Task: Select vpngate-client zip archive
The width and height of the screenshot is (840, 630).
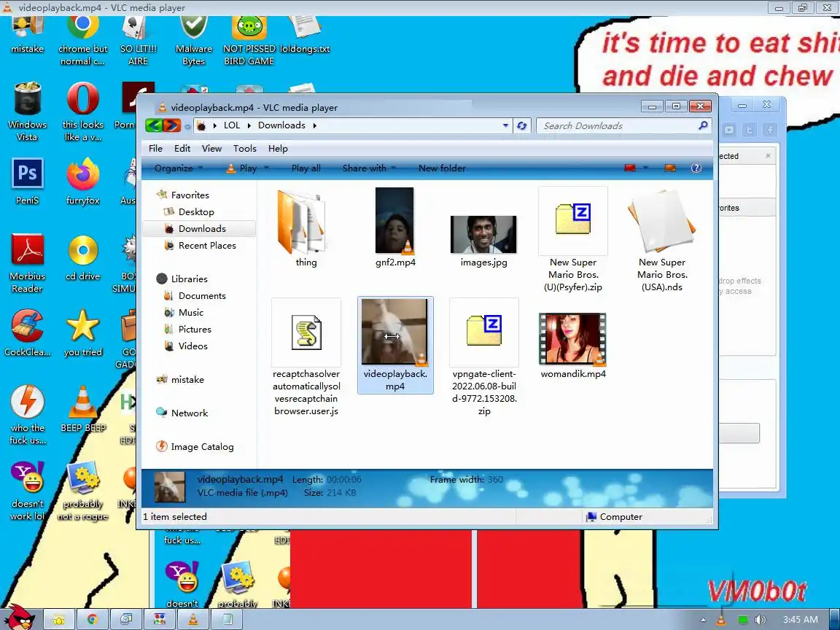Action: [x=483, y=357]
